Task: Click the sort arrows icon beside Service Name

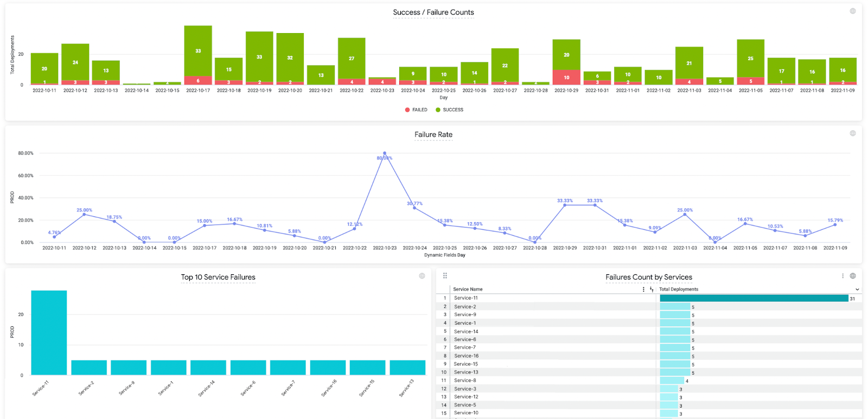Action: 652,289
